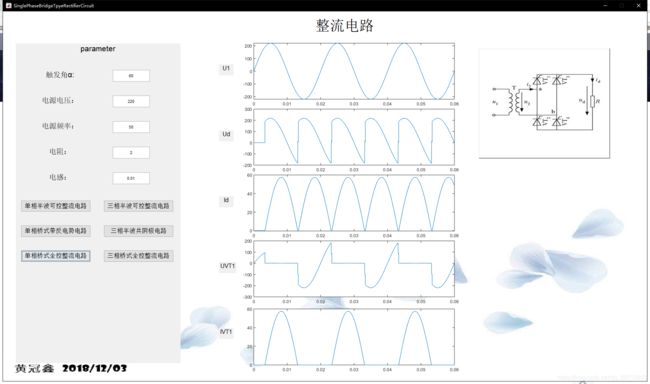Click the 整流电路 title text
Screen dimensions: 650x384
click(344, 26)
